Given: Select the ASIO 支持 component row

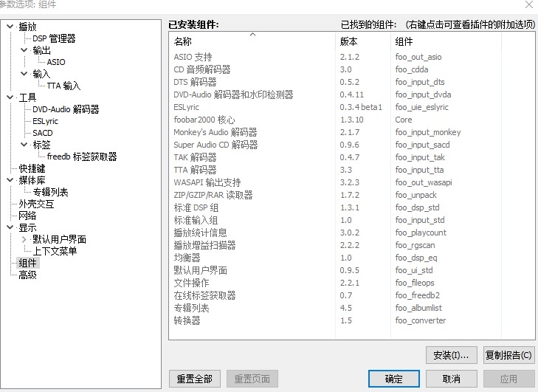Looking at the screenshot, I should click(x=352, y=57).
